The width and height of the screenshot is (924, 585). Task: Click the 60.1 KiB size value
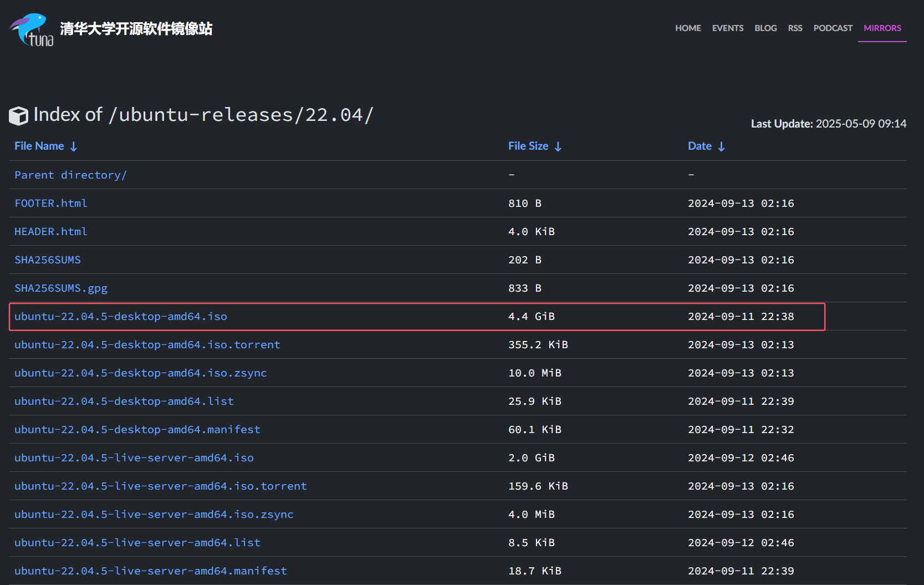coord(535,430)
